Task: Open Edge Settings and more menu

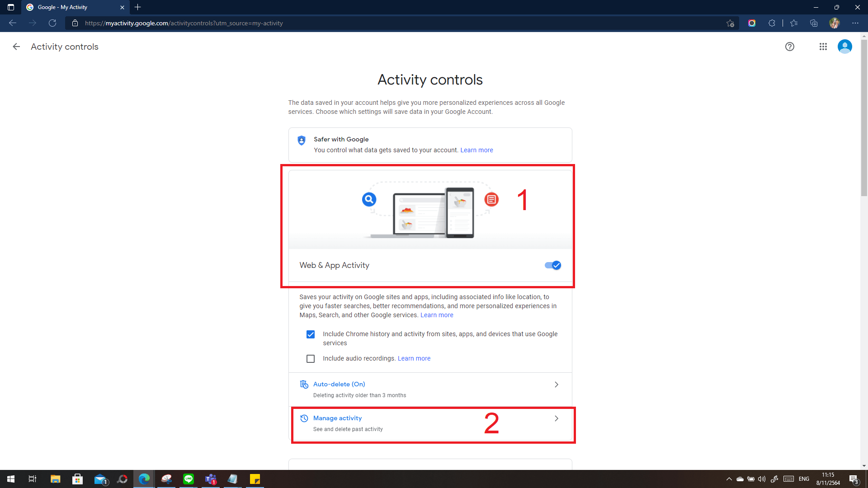Action: pos(855,23)
